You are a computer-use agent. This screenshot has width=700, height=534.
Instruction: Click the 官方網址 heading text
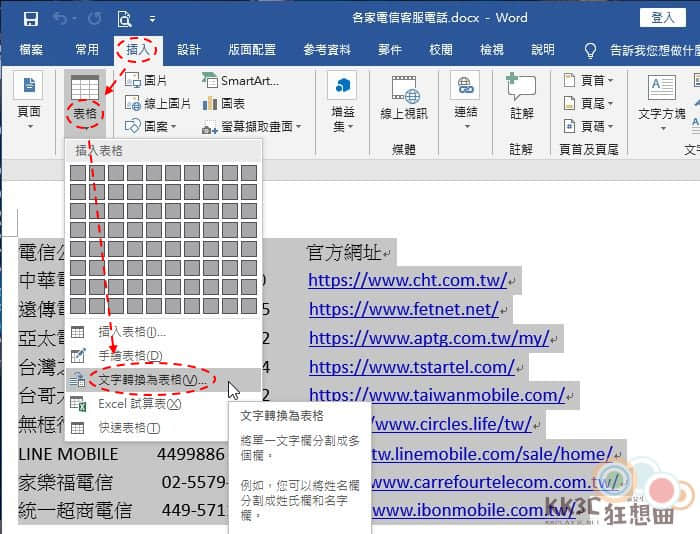(x=344, y=253)
